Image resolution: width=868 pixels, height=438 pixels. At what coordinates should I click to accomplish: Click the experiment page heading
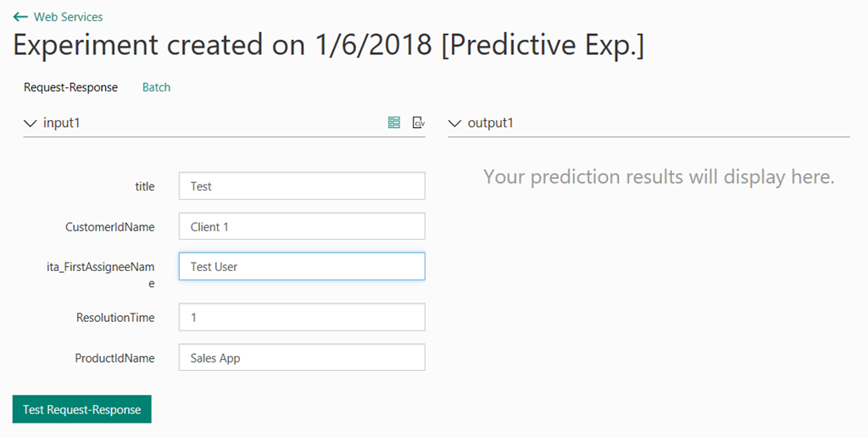tap(329, 44)
